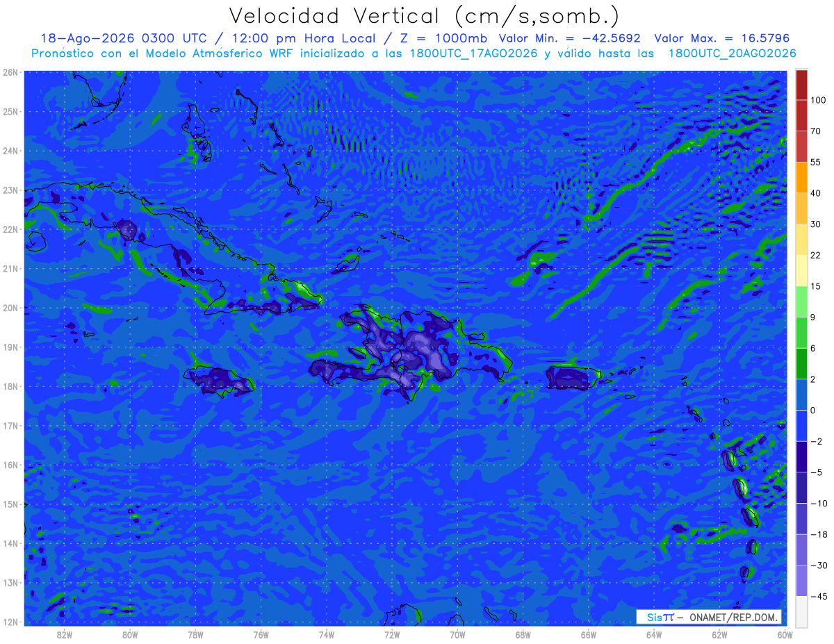Click the "60W" longitude label
Screen dimensions: 834x644
(785, 634)
